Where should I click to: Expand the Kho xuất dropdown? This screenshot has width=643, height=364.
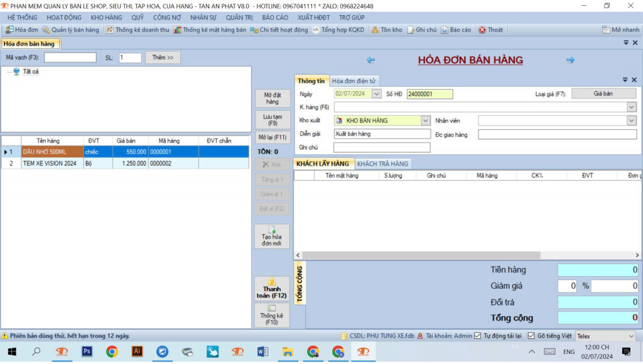click(x=425, y=120)
